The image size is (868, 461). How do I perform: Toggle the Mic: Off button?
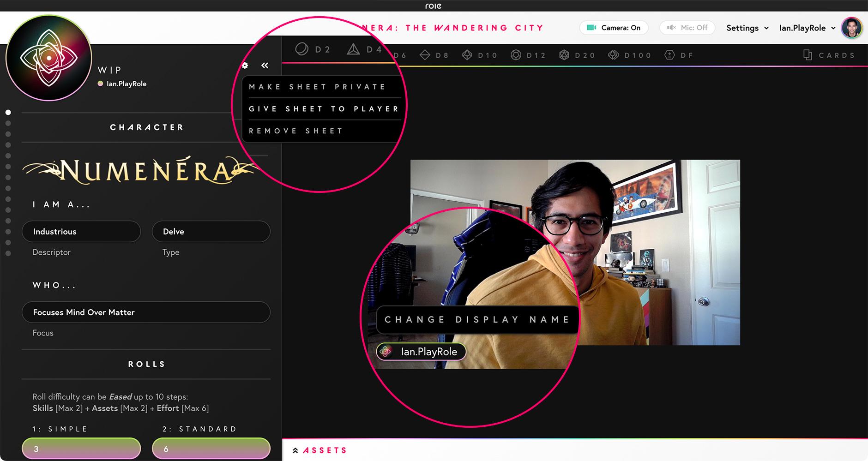(x=687, y=28)
